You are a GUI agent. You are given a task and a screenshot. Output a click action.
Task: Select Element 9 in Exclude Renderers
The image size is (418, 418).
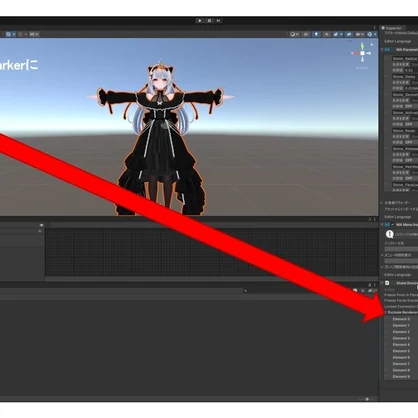(401, 376)
